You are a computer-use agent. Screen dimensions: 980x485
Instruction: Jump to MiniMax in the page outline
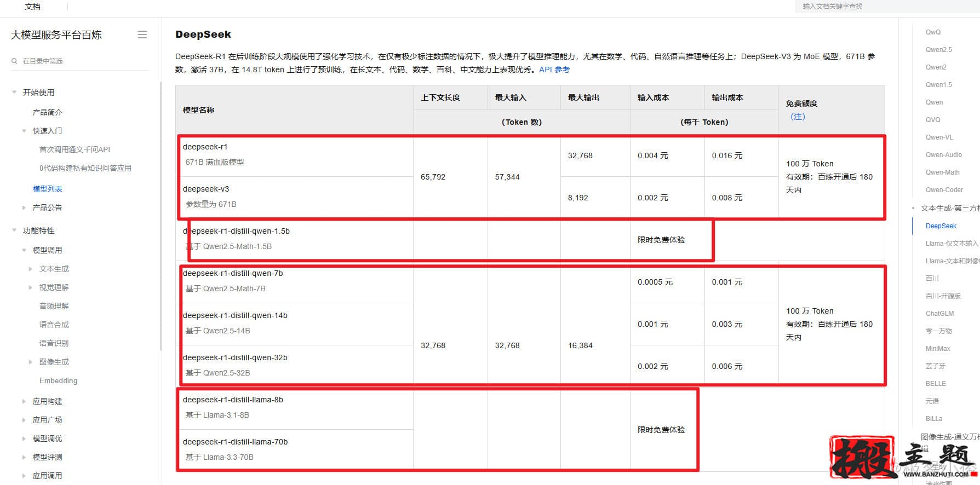point(938,349)
